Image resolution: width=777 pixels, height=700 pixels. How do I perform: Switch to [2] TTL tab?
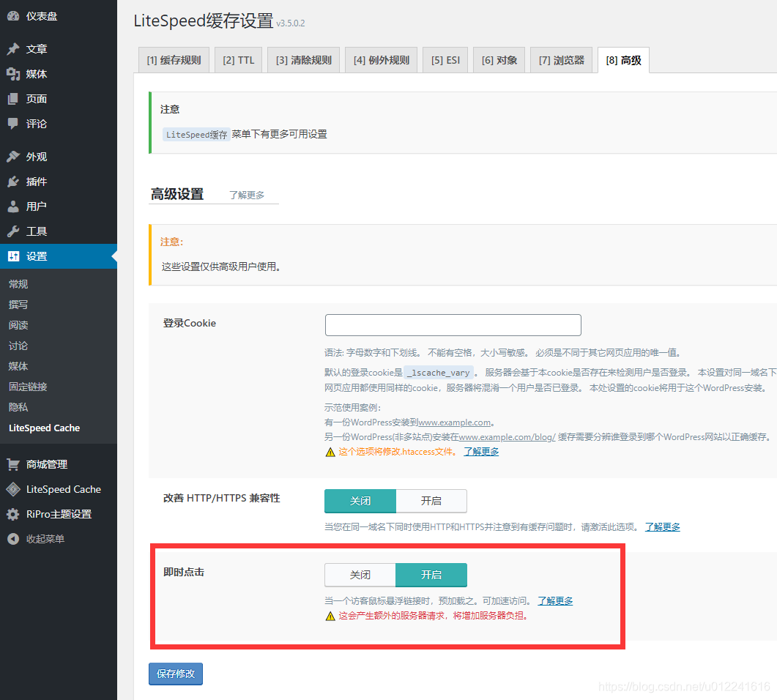[x=238, y=60]
